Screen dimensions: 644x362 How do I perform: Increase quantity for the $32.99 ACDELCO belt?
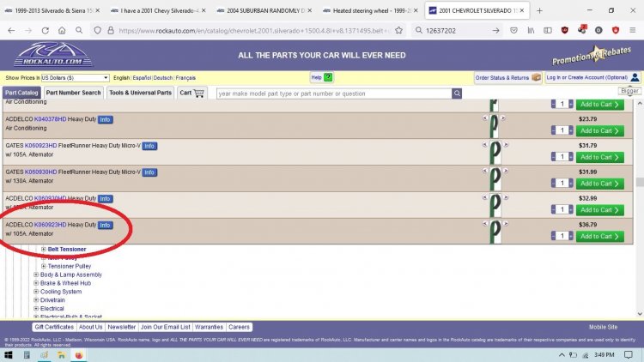[x=570, y=209]
